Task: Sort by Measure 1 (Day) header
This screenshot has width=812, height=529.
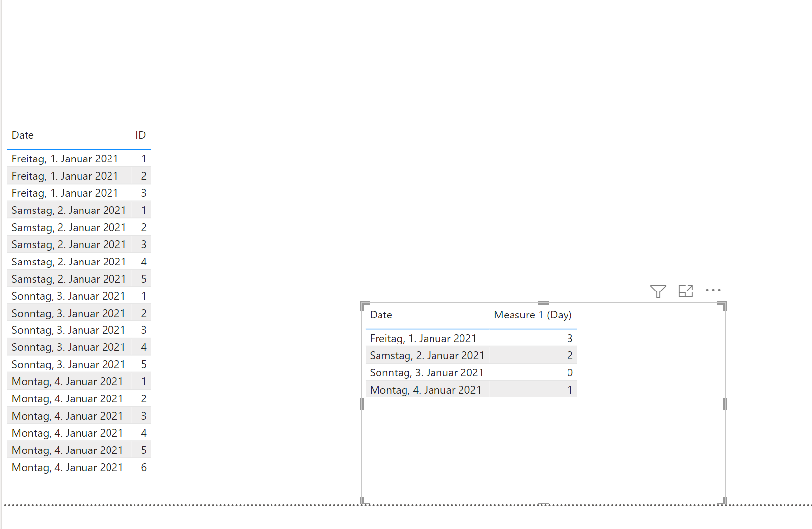Action: [x=533, y=315]
